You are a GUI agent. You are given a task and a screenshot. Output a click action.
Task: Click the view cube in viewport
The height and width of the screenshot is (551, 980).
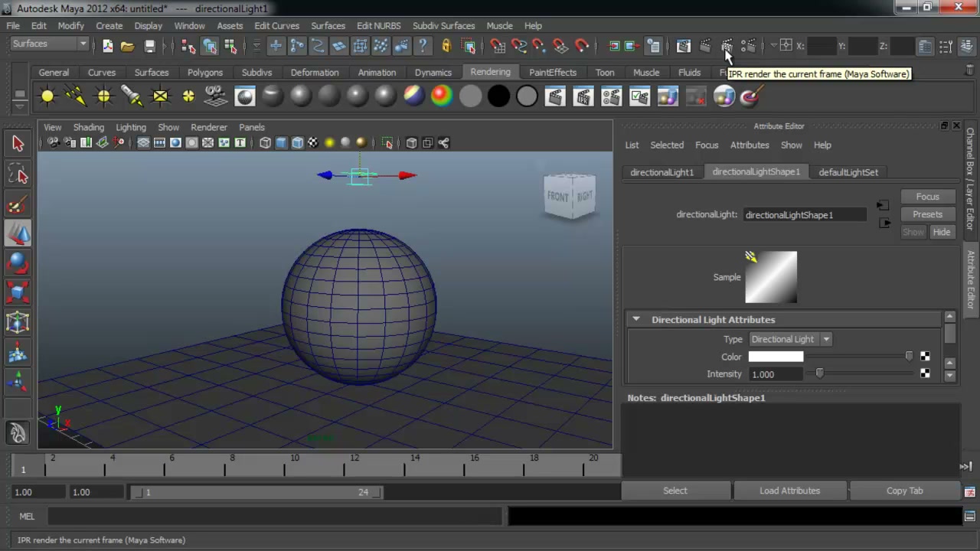(x=570, y=196)
